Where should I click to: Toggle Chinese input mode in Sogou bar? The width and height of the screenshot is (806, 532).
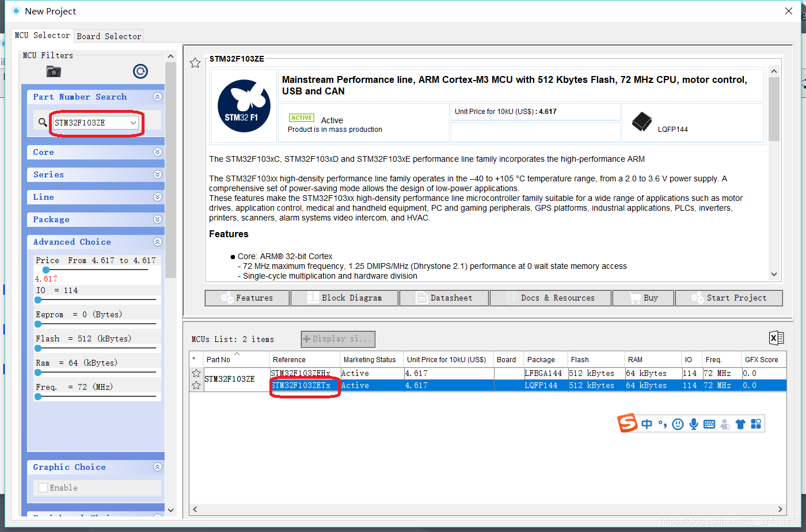pos(647,424)
